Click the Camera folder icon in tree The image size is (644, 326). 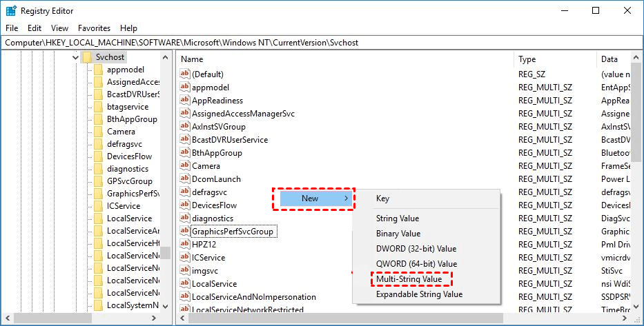point(98,132)
